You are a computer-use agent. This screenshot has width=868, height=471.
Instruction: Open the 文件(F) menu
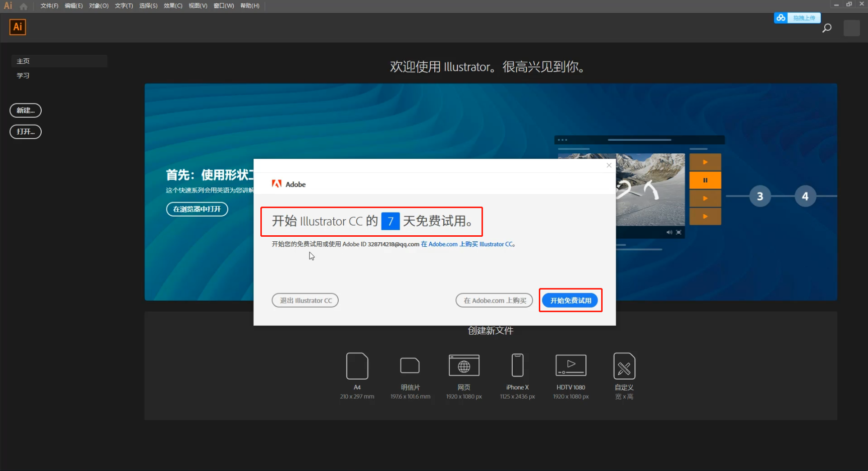pyautogui.click(x=49, y=6)
